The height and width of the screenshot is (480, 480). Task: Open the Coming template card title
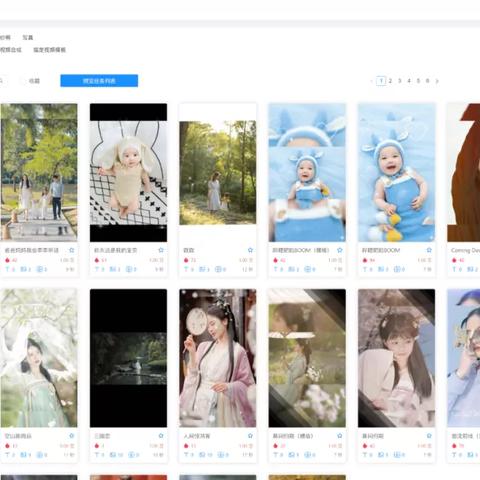[465, 250]
